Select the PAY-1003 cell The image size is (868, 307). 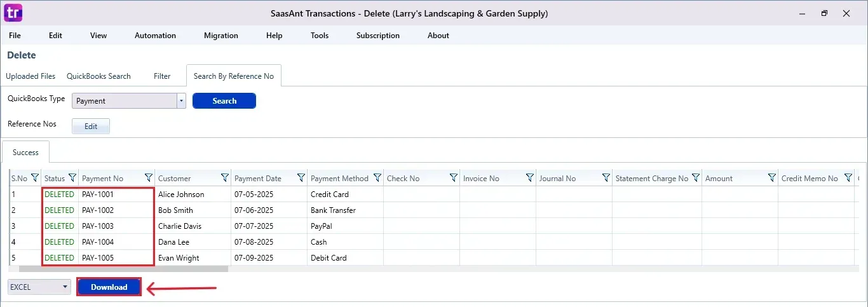(x=116, y=226)
